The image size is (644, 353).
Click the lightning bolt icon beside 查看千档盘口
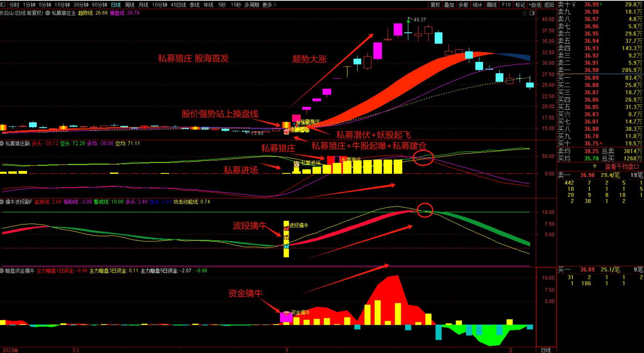(595, 167)
